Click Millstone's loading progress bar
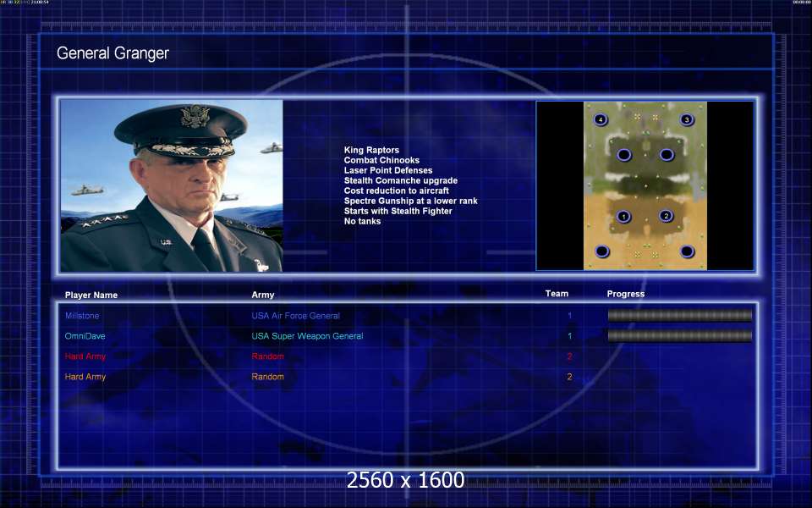812x508 pixels. 679,315
